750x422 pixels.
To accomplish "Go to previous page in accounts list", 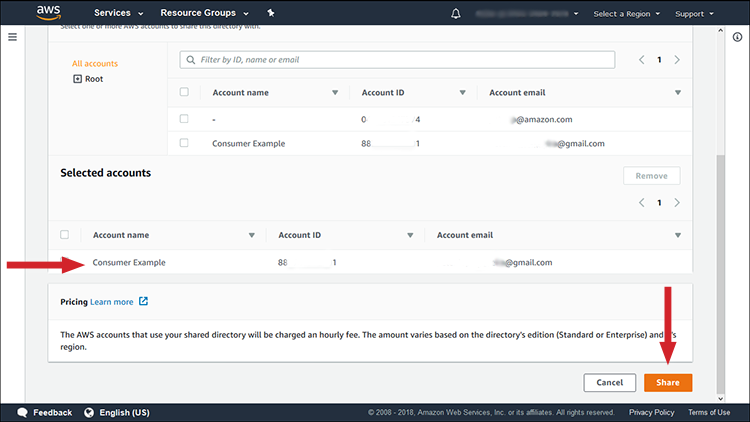I will click(x=641, y=60).
